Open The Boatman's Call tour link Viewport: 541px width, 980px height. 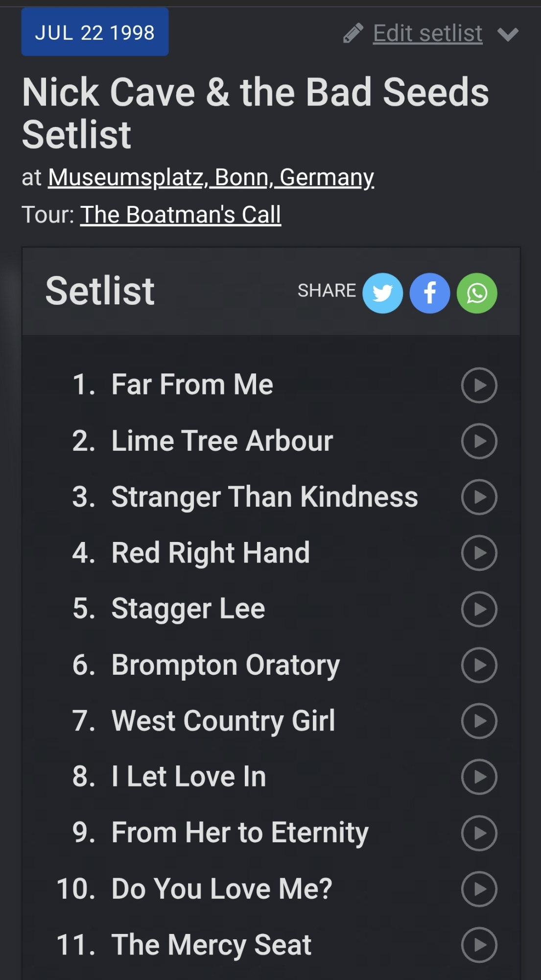[181, 215]
